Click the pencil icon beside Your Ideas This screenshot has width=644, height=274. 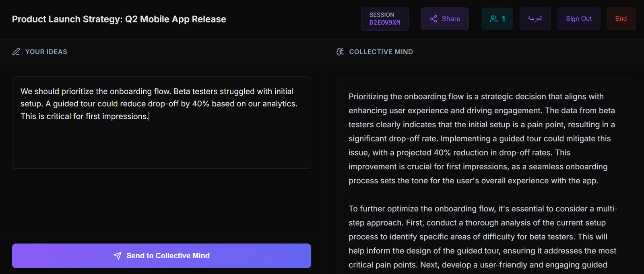pyautogui.click(x=16, y=52)
